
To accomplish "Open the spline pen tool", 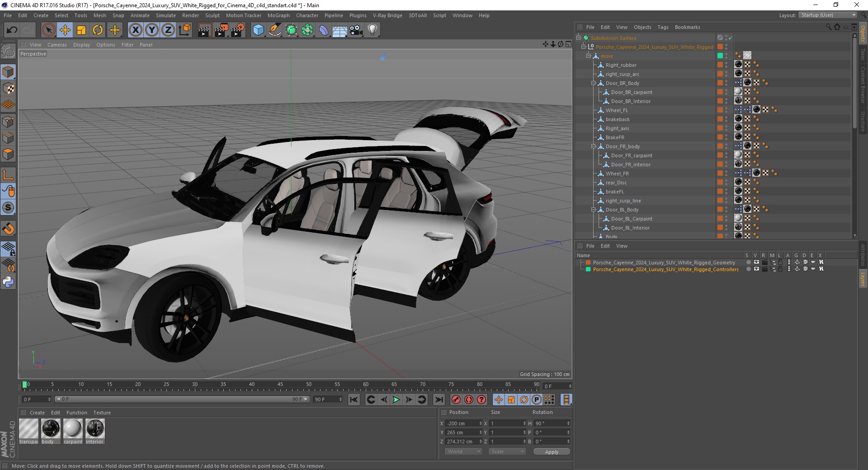I will [x=274, y=30].
